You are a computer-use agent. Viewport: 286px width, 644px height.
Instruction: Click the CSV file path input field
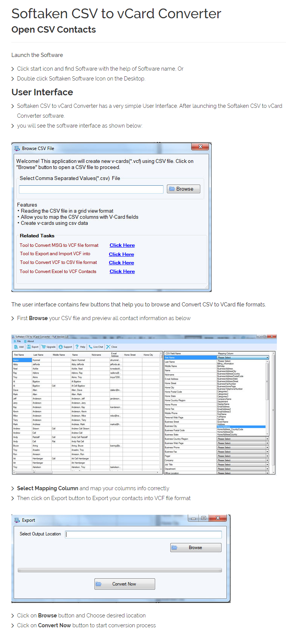click(x=91, y=189)
